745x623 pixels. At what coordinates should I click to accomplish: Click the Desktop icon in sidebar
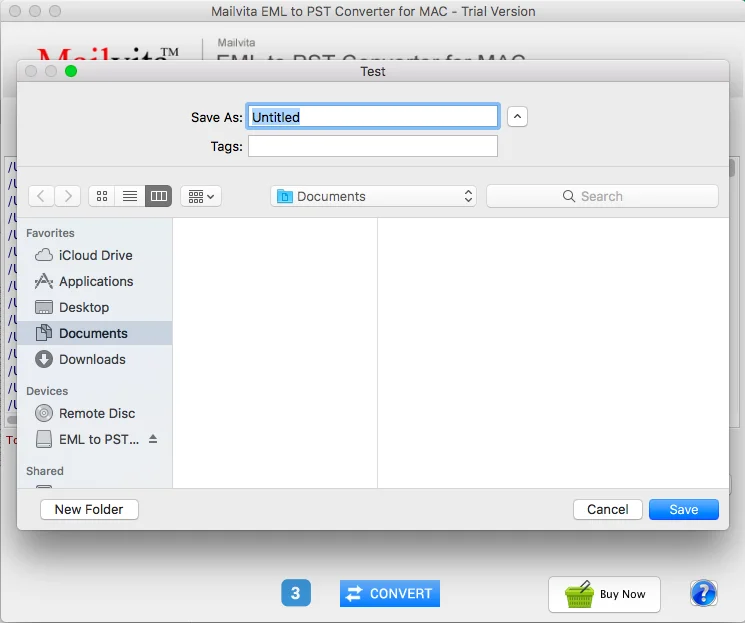(x=44, y=307)
